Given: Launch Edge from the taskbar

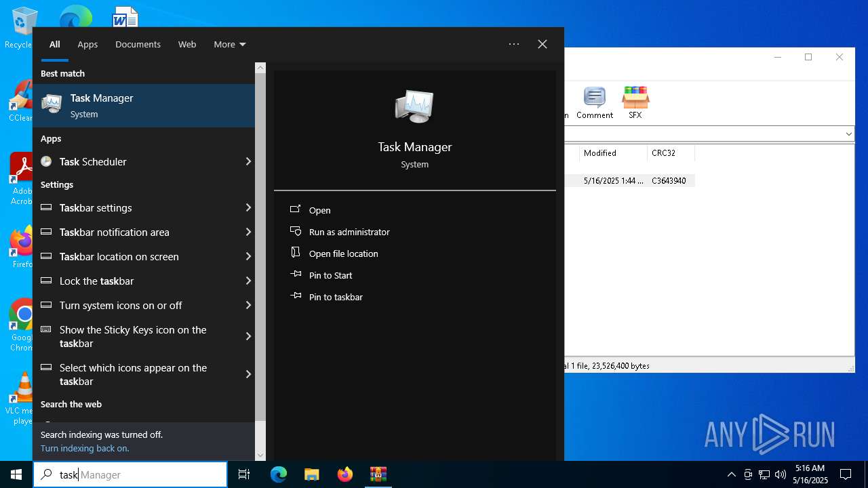Looking at the screenshot, I should click(279, 474).
